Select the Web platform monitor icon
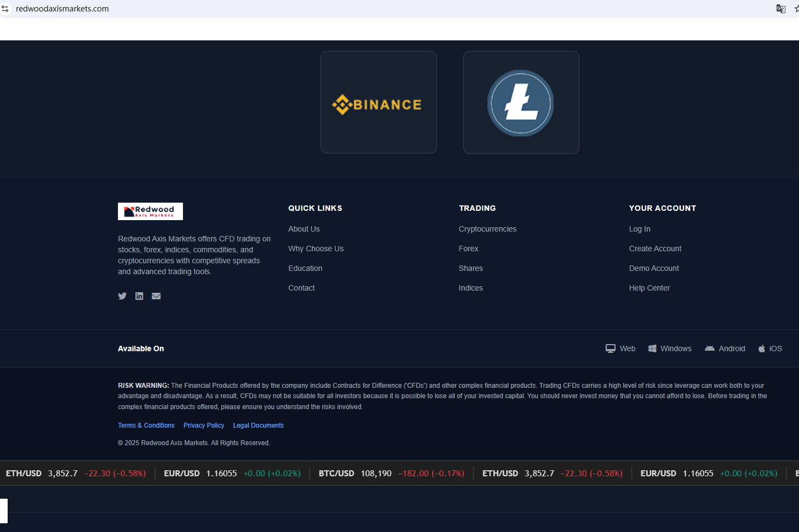Image resolution: width=799 pixels, height=532 pixels. pos(611,348)
